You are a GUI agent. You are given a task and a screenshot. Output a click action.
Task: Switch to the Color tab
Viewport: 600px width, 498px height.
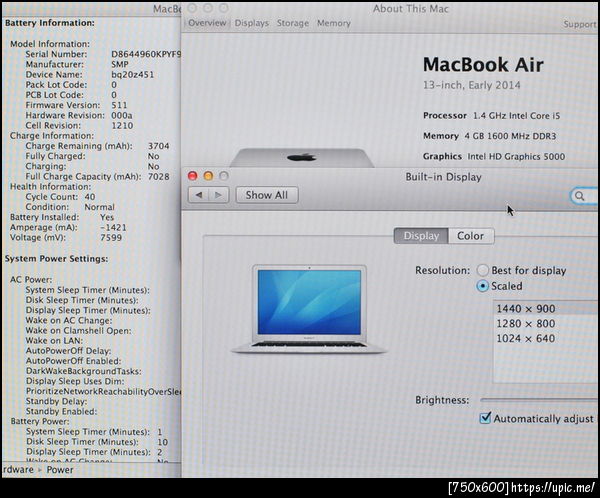click(471, 236)
